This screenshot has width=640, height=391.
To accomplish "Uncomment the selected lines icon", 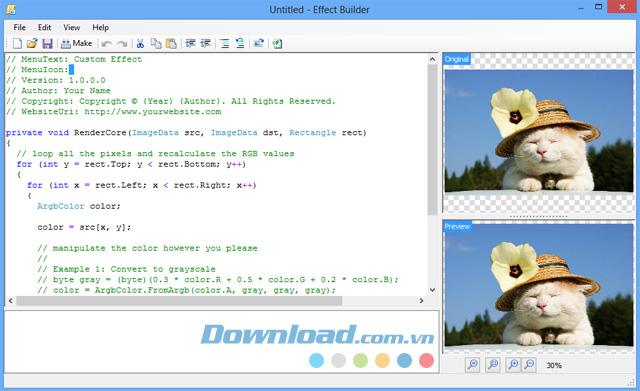I will click(240, 43).
